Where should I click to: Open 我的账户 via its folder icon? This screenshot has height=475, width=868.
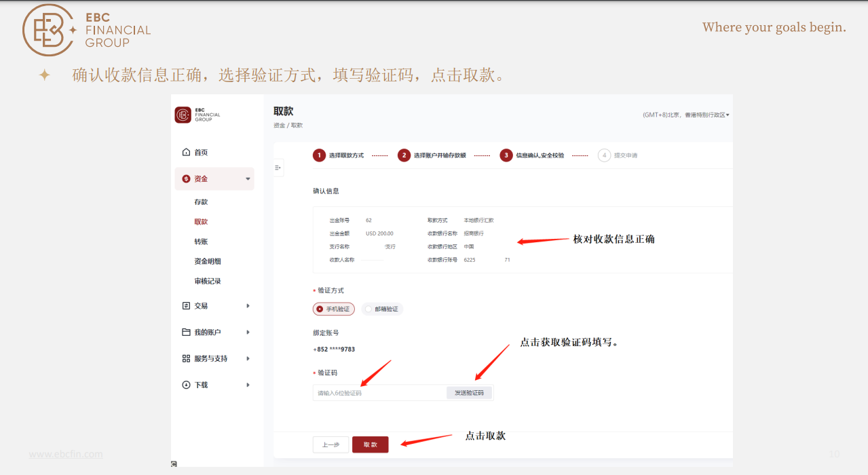[x=186, y=332]
